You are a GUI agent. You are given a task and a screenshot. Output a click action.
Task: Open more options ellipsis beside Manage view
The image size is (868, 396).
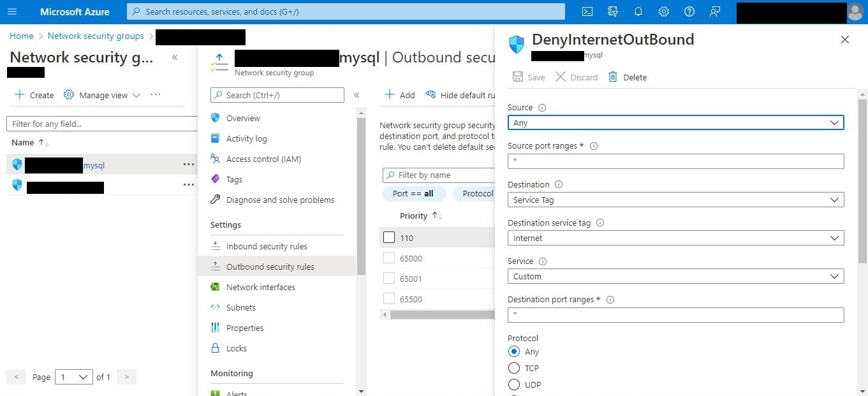point(156,94)
